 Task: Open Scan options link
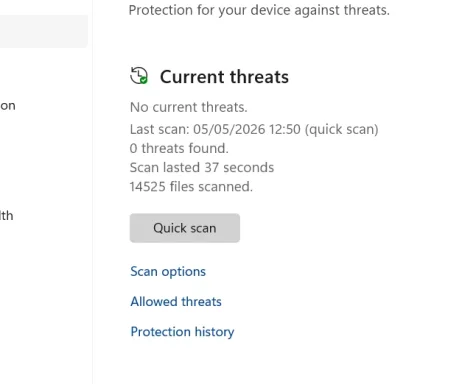coord(168,272)
